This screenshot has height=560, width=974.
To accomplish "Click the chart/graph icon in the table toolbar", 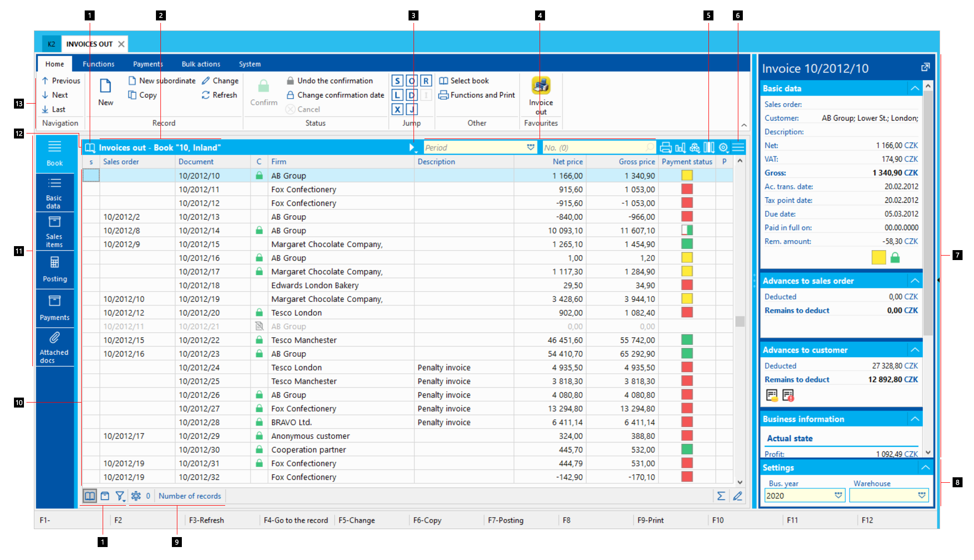I will 680,147.
